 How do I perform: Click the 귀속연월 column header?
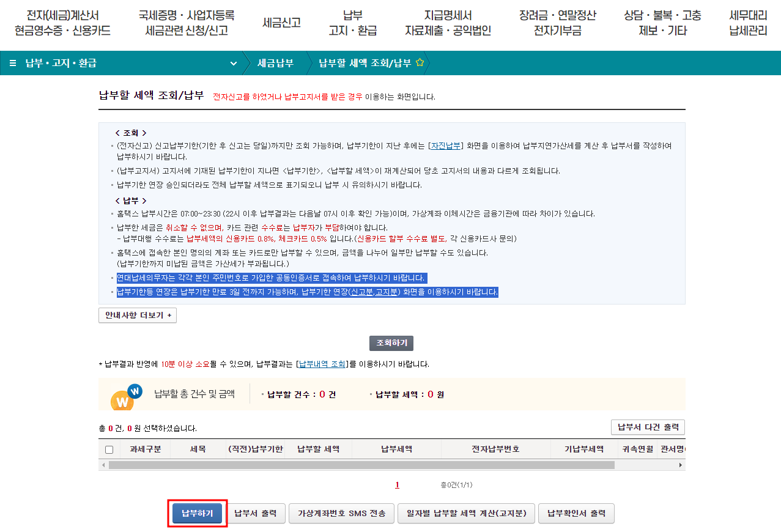coord(636,449)
